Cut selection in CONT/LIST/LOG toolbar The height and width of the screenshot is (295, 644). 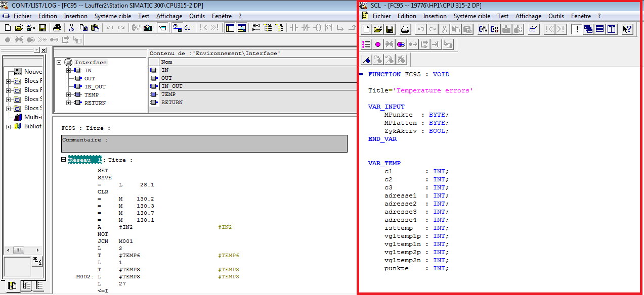[71, 28]
